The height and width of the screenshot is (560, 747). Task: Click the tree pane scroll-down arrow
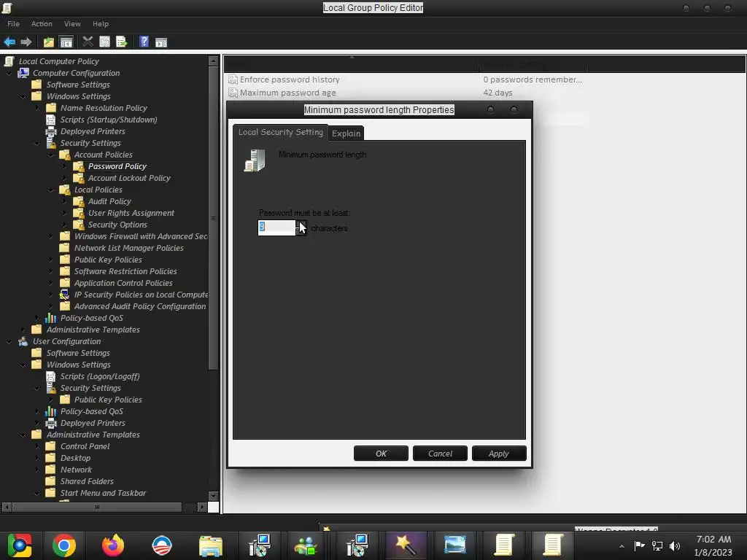pyautogui.click(x=214, y=496)
